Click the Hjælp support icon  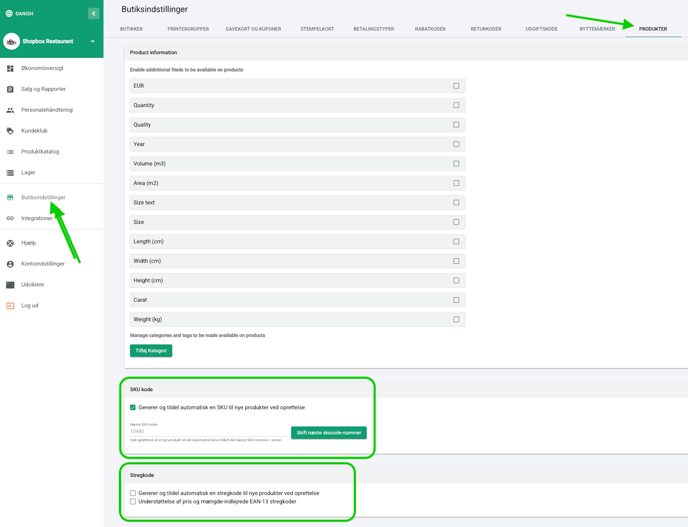tap(10, 243)
